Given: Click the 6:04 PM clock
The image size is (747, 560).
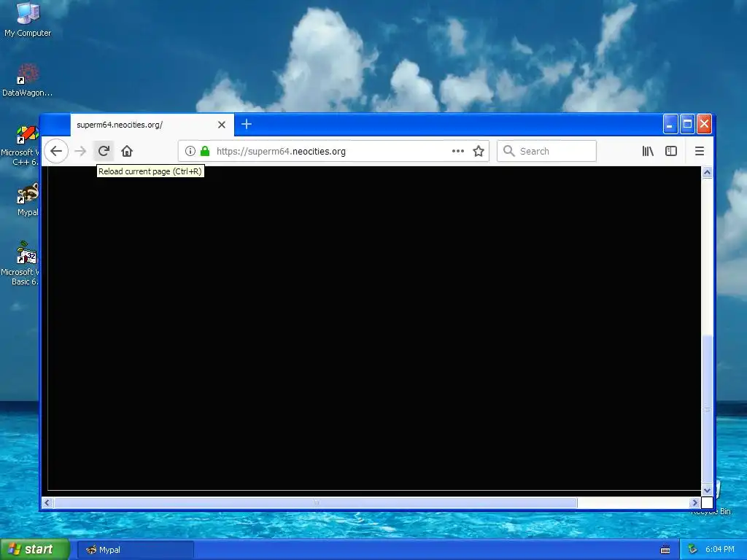Looking at the screenshot, I should click(x=720, y=550).
